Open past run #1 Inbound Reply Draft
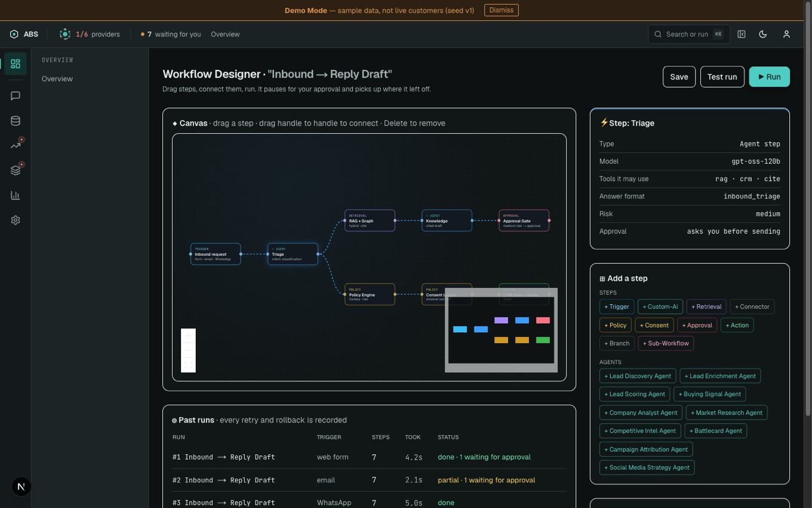Screen dimensions: 812x508 coord(369,457)
